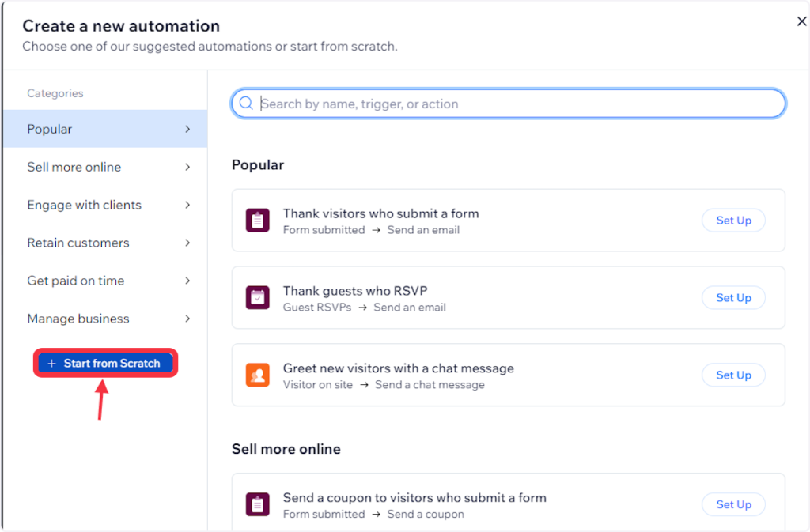Open the Get paid on time category
810x532 pixels.
click(76, 281)
